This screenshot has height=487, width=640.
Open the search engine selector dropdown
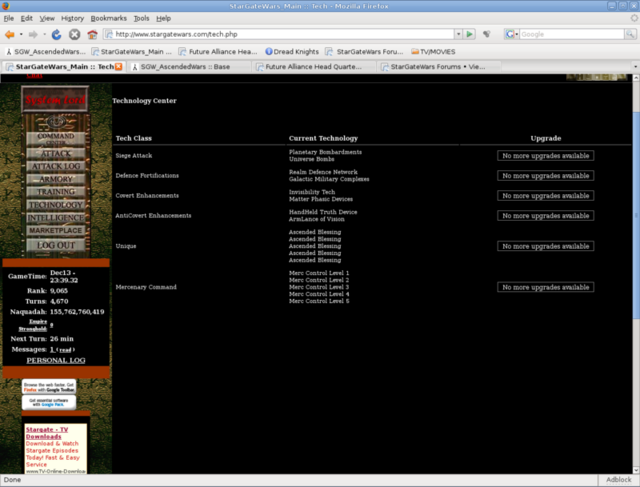tap(511, 34)
